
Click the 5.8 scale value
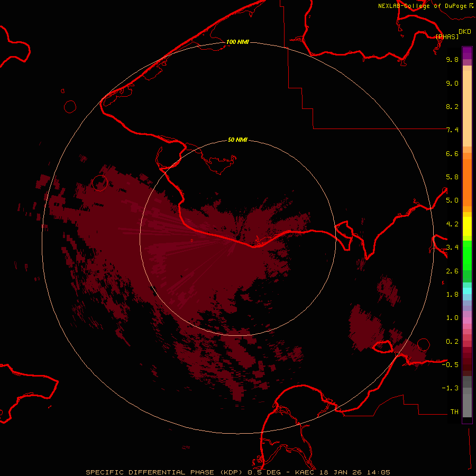(x=452, y=177)
